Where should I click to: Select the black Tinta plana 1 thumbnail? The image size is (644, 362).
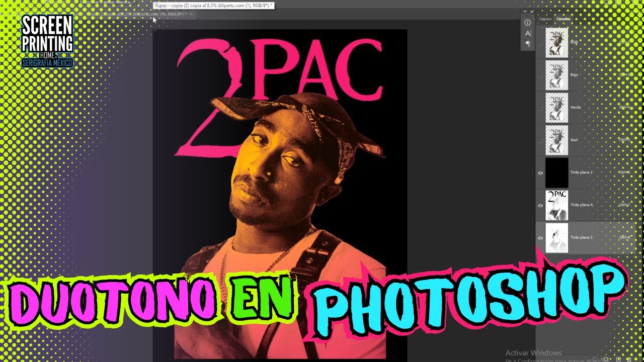556,173
